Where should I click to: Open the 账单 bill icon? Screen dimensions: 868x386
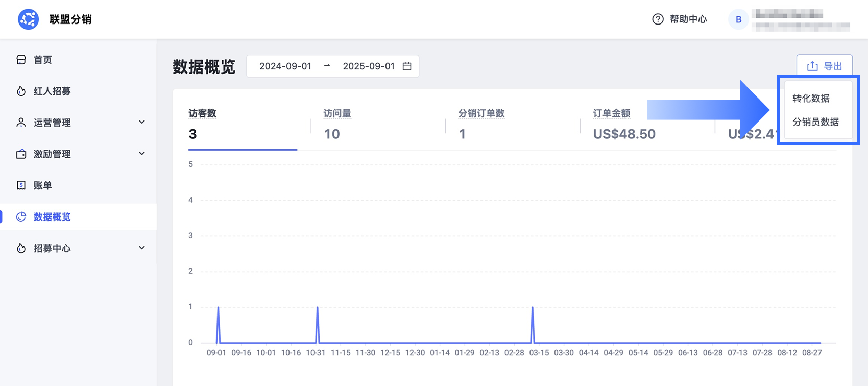coord(21,185)
